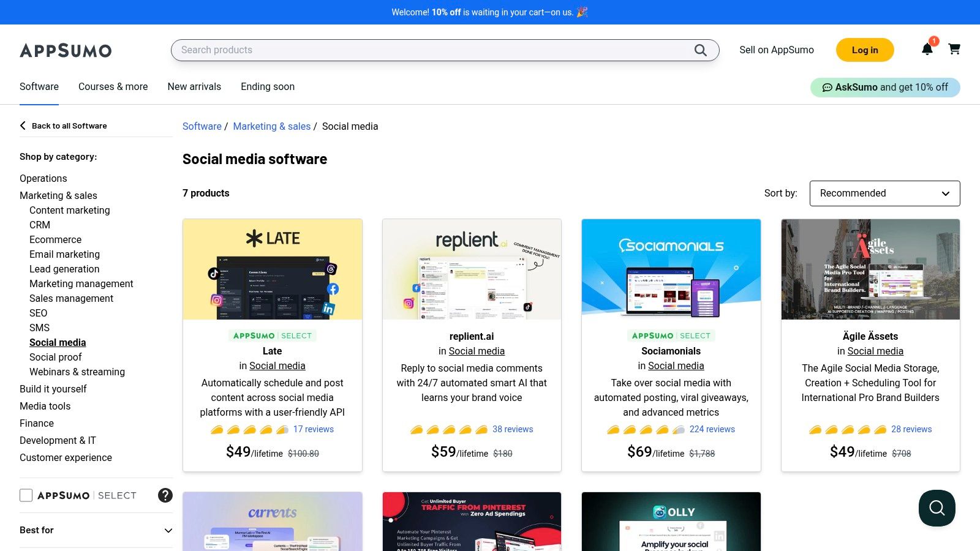980x551 pixels.
Task: Select the Build it yourself category
Action: click(53, 389)
